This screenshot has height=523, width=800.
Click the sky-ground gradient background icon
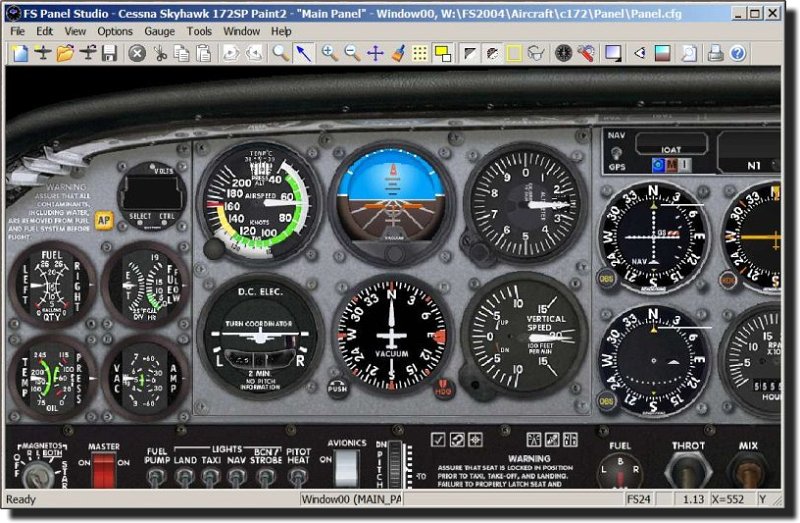pyautogui.click(x=662, y=53)
